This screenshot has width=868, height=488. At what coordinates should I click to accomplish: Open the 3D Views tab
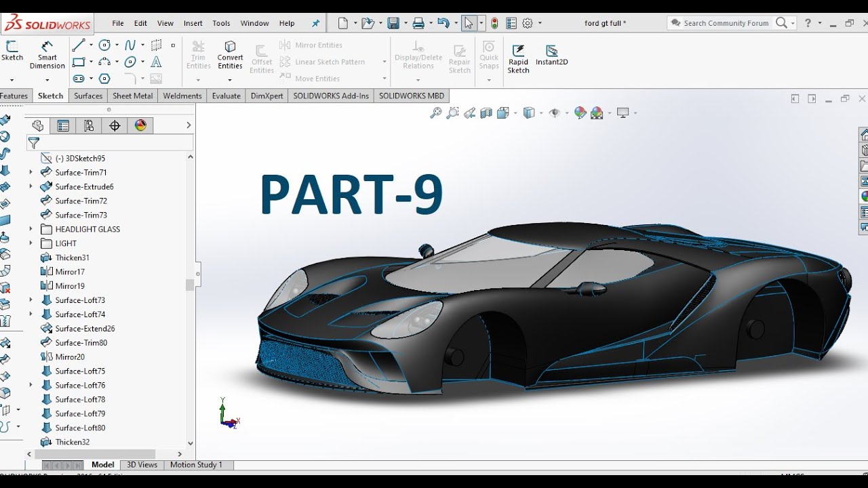(142, 465)
